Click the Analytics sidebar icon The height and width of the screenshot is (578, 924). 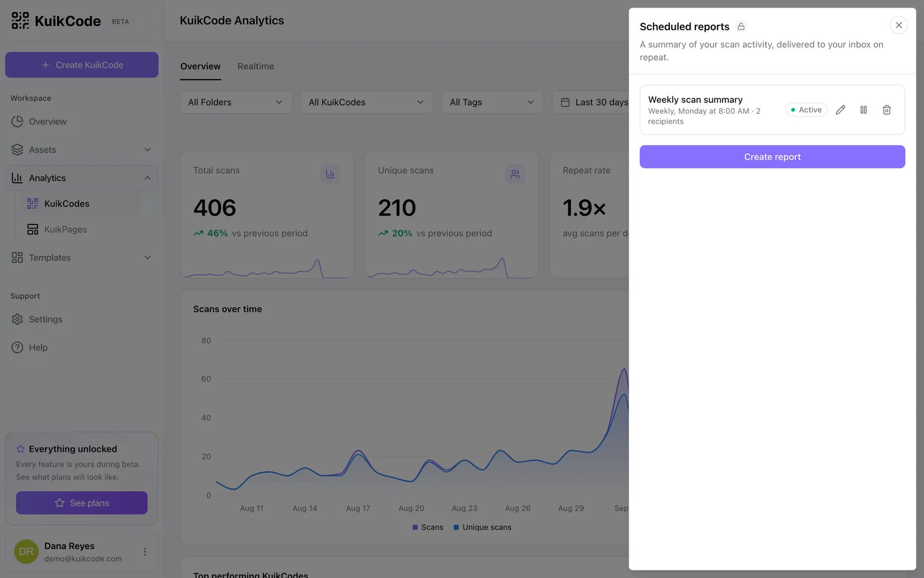click(17, 178)
